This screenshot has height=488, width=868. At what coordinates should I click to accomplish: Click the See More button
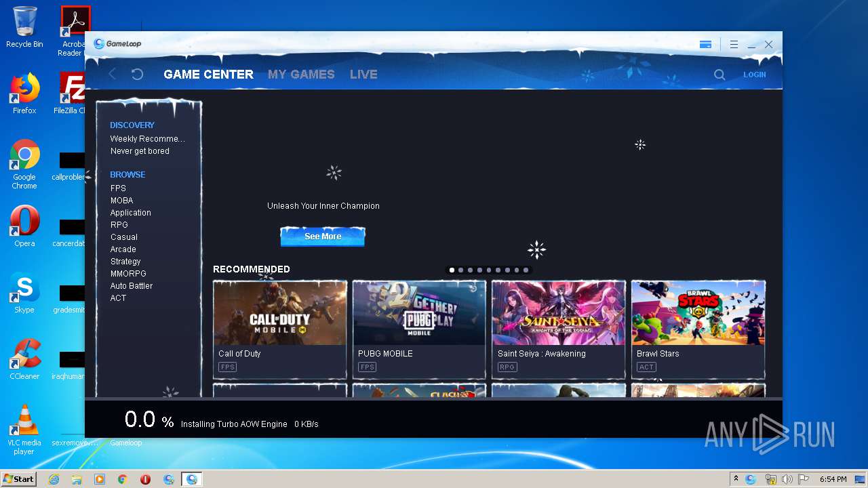coord(323,237)
